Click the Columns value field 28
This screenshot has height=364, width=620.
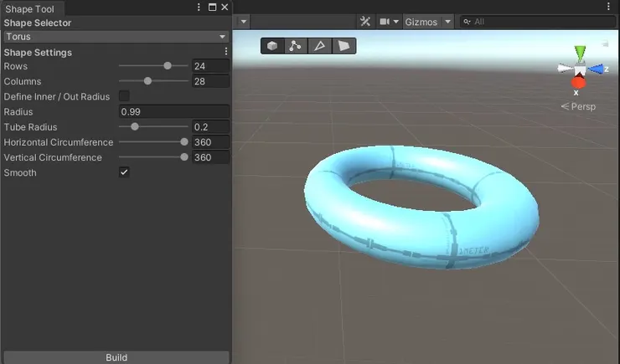coord(210,81)
